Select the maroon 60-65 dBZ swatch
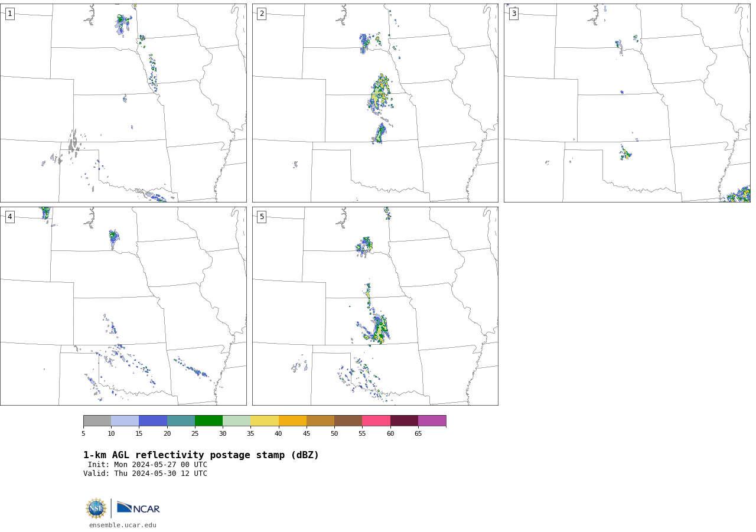The height and width of the screenshot is (532, 756). pyautogui.click(x=404, y=421)
